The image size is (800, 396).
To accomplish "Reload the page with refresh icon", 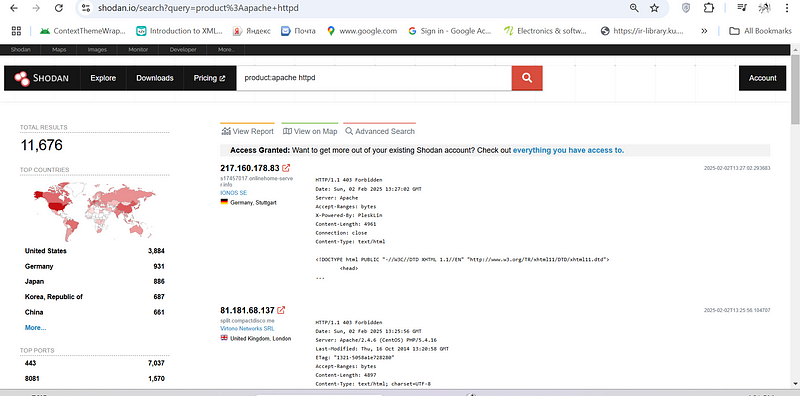I will point(59,8).
